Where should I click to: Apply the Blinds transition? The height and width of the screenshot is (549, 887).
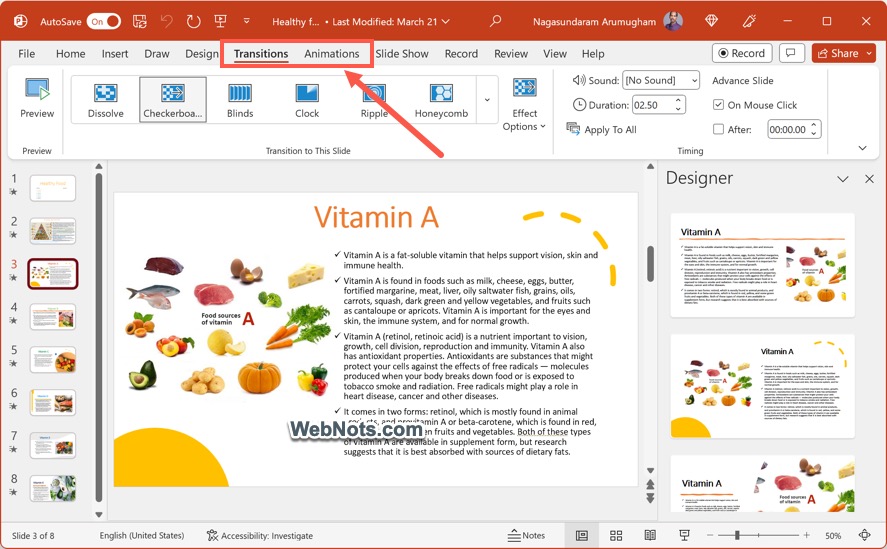(240, 101)
